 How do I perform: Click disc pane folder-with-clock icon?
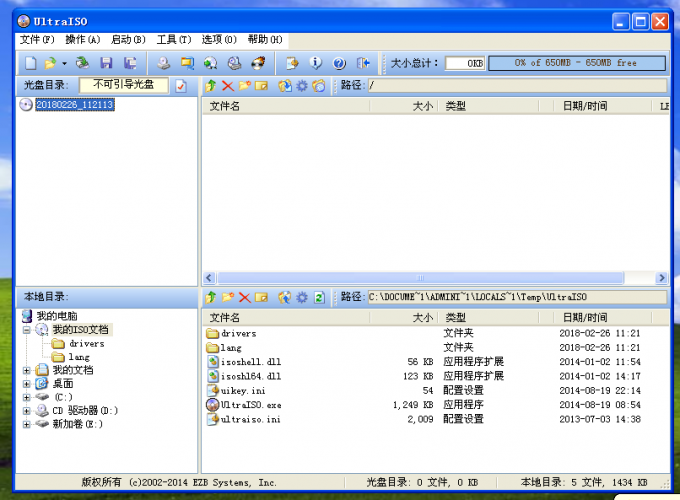pyautogui.click(x=319, y=85)
